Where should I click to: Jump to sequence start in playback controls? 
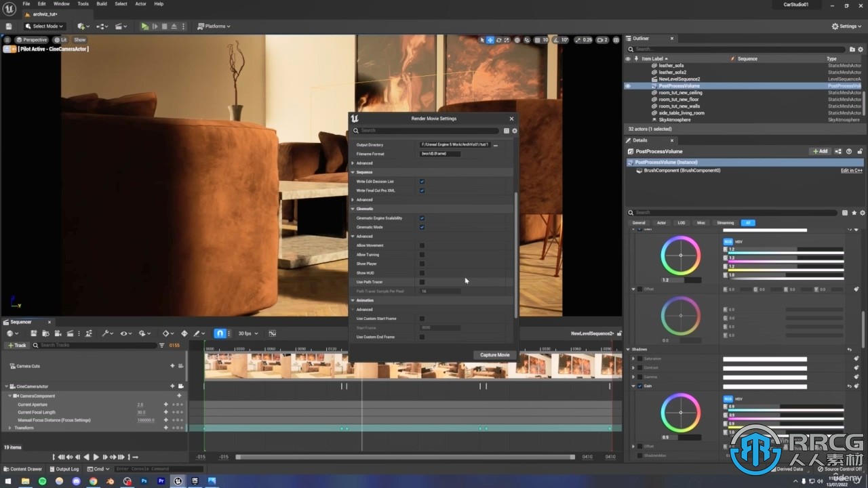pyautogui.click(x=54, y=457)
